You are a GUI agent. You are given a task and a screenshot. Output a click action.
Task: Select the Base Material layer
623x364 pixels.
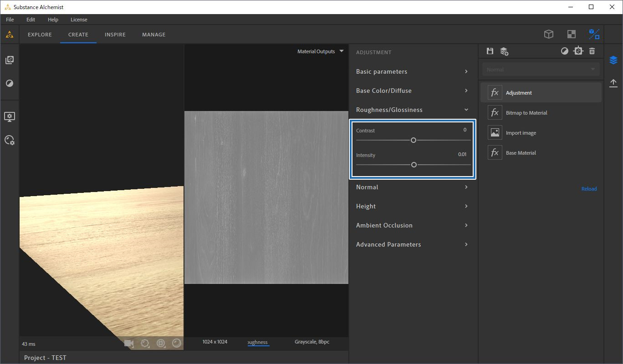[541, 152]
